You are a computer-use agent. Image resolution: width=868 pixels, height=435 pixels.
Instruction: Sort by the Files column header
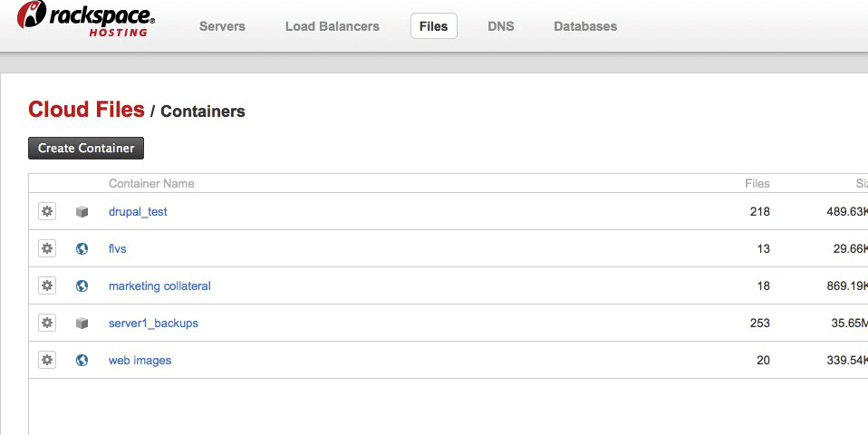click(757, 183)
